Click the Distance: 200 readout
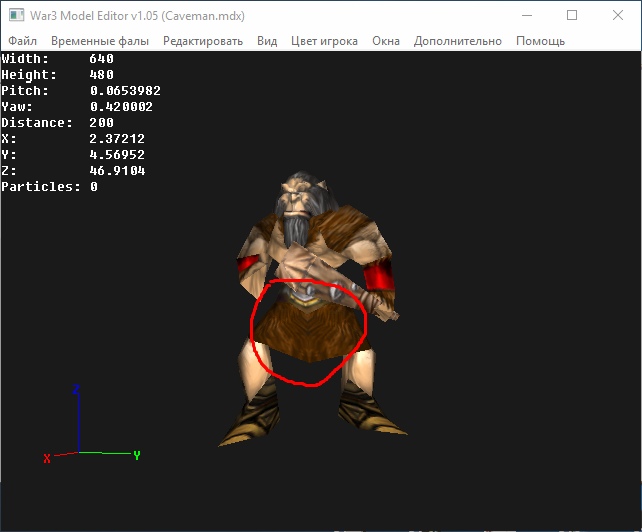Image resolution: width=642 pixels, height=532 pixels. coord(57,122)
